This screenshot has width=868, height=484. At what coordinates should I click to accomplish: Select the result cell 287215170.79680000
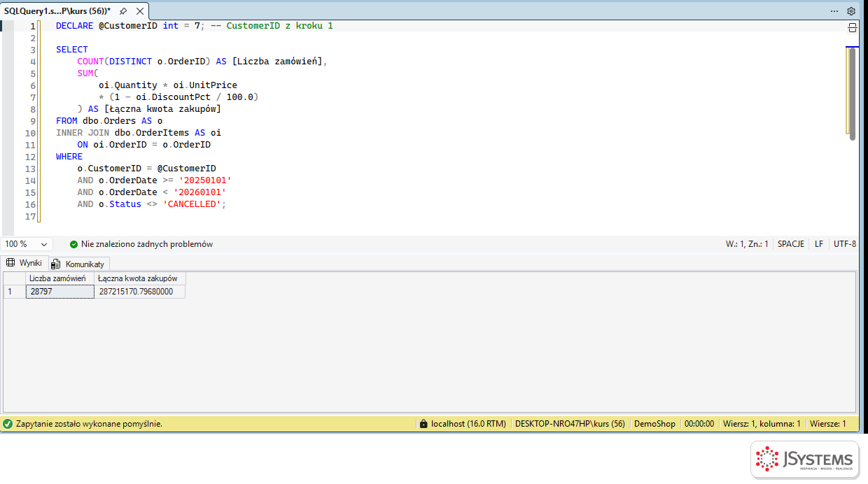click(139, 292)
